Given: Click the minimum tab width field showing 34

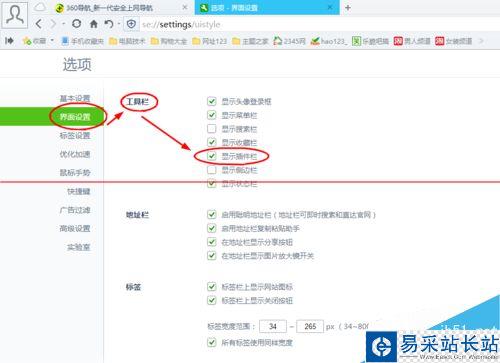Looking at the screenshot, I should (x=273, y=326).
